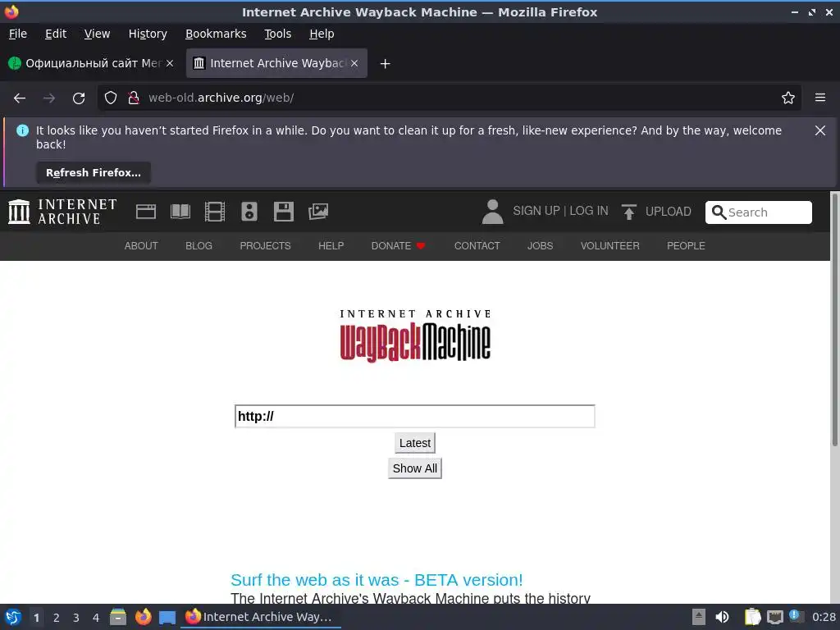Open the Internet Archive audio speaker icon
840x630 pixels.
point(249,212)
